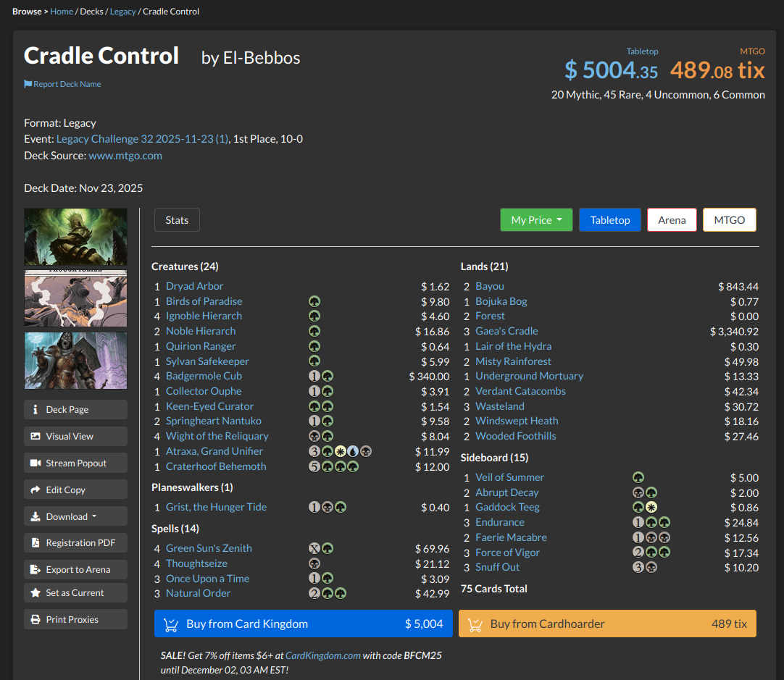The height and width of the screenshot is (680, 784).
Task: Click the download tray icon on Download button
Action: pos(36,516)
